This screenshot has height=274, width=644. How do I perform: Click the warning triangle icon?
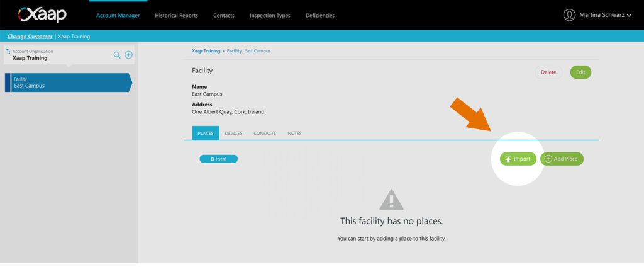point(391,200)
